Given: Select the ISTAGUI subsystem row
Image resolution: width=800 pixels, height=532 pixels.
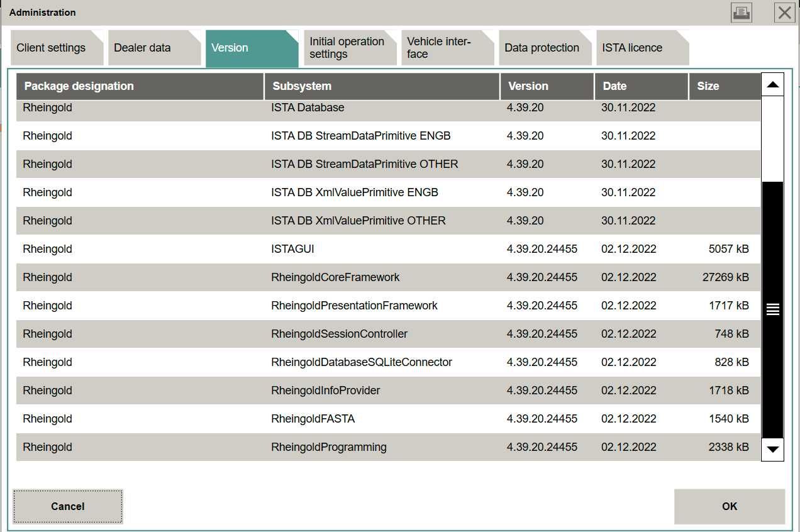Looking at the screenshot, I should [x=388, y=249].
